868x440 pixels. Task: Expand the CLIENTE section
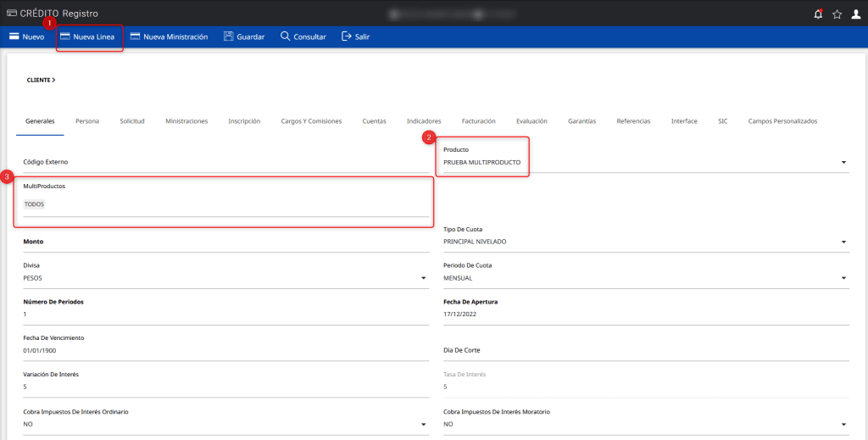click(x=41, y=80)
